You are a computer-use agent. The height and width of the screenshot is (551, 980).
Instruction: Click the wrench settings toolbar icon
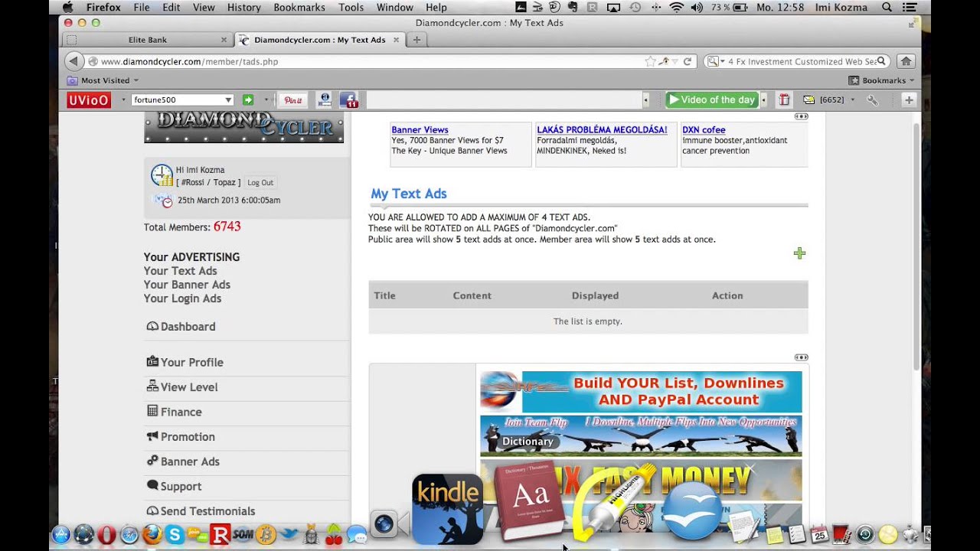[x=872, y=99]
